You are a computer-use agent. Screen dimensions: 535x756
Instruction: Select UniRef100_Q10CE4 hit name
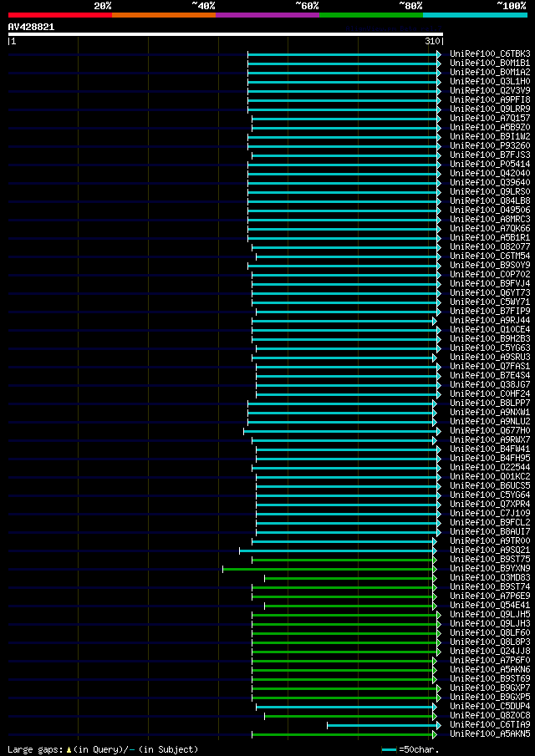point(490,330)
